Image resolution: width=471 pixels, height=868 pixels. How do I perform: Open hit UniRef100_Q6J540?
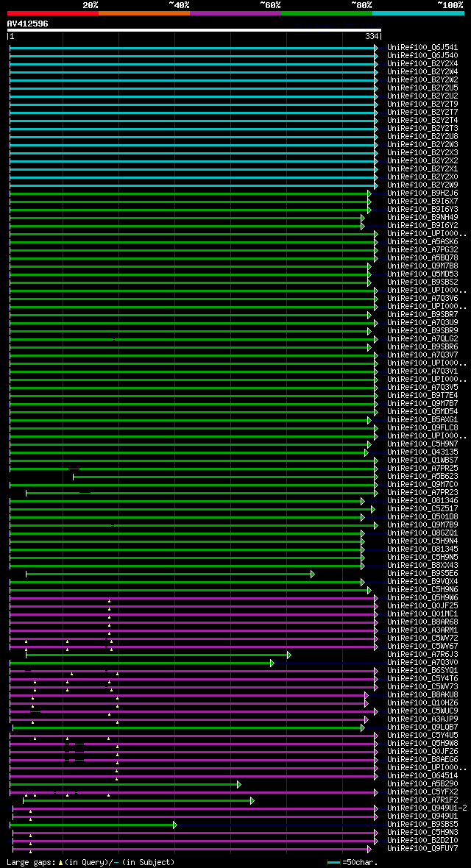[x=422, y=56]
